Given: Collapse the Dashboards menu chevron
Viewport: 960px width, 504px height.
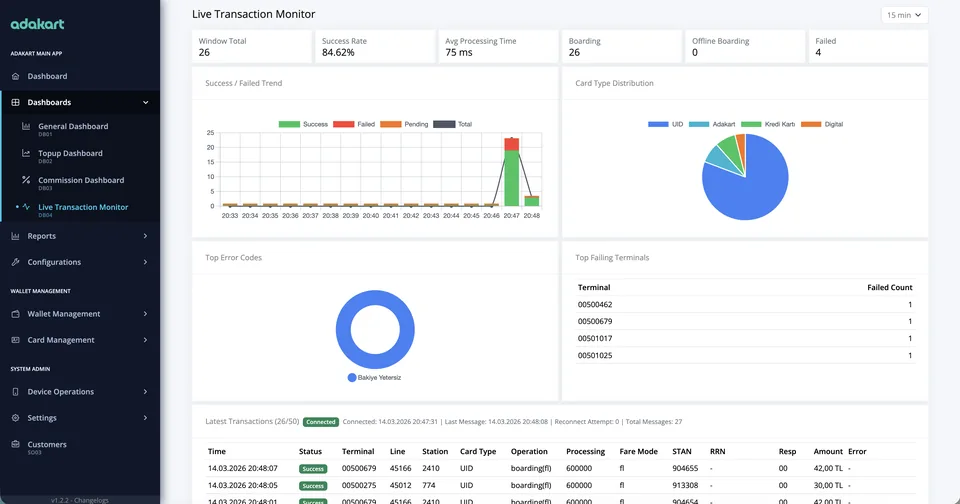Looking at the screenshot, I should (146, 102).
